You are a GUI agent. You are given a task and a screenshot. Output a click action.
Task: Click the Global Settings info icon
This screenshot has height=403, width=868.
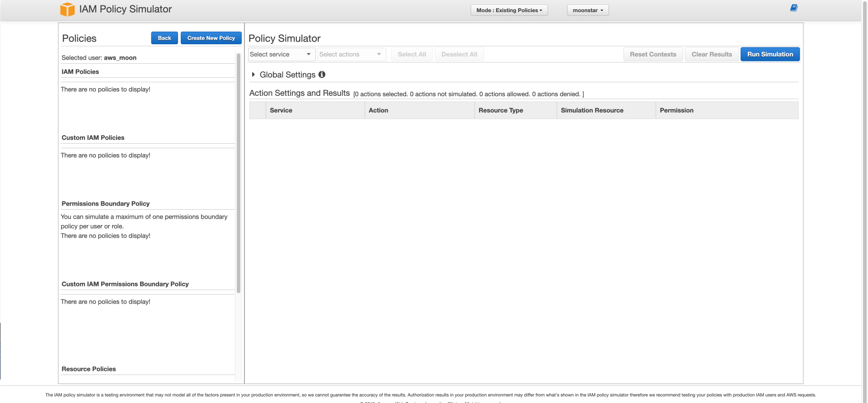click(x=322, y=74)
